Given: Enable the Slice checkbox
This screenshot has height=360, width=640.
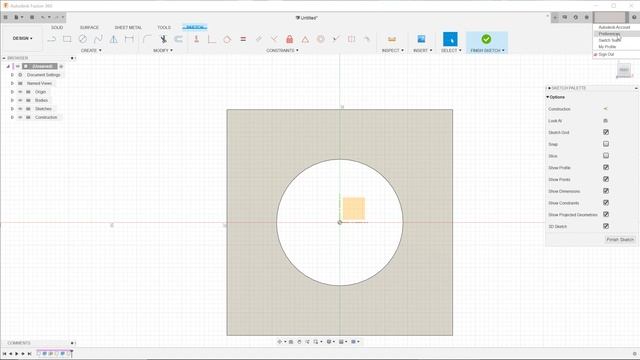Looking at the screenshot, I should coord(606,156).
